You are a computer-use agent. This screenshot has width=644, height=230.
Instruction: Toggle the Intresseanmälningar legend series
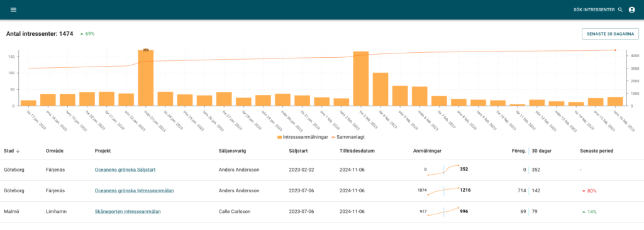pyautogui.click(x=303, y=137)
